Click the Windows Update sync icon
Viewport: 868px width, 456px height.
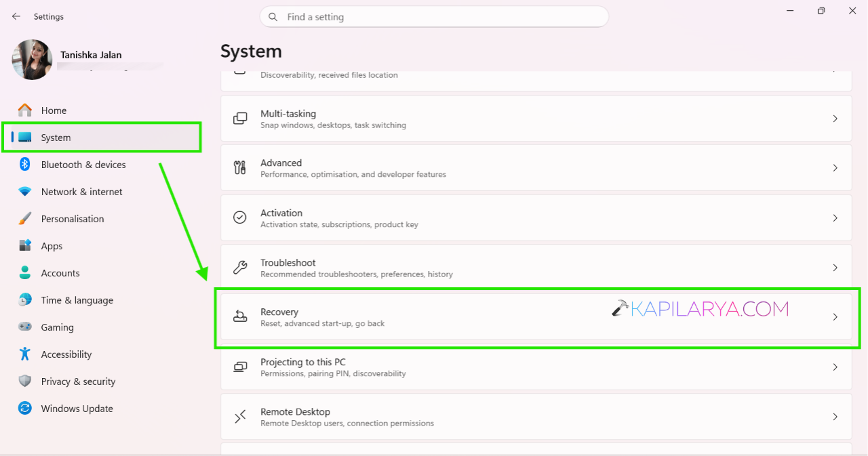pos(25,408)
